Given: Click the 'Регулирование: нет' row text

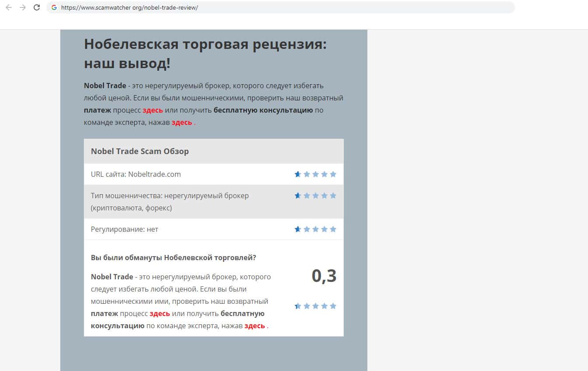Looking at the screenshot, I should point(125,229).
